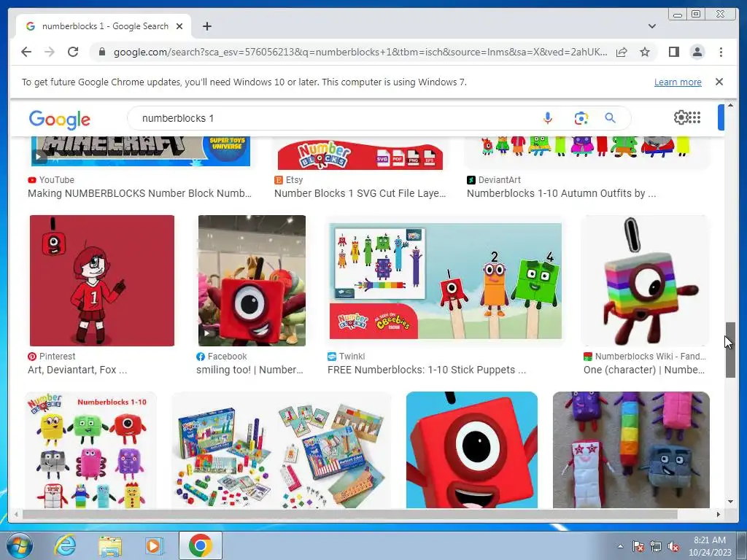747x560 pixels.
Task: Click the scrollbar up arrow
Action: coord(730,105)
